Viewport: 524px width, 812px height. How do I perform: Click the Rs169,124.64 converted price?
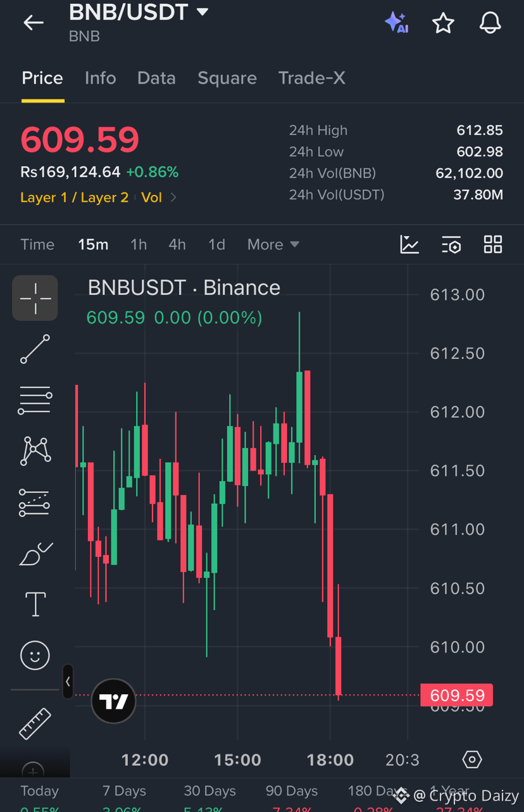tap(70, 172)
